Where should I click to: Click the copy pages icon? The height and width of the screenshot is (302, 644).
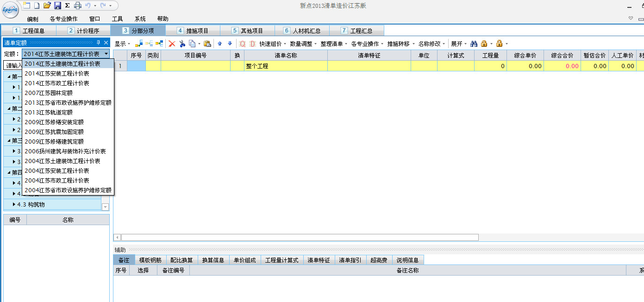[192, 44]
